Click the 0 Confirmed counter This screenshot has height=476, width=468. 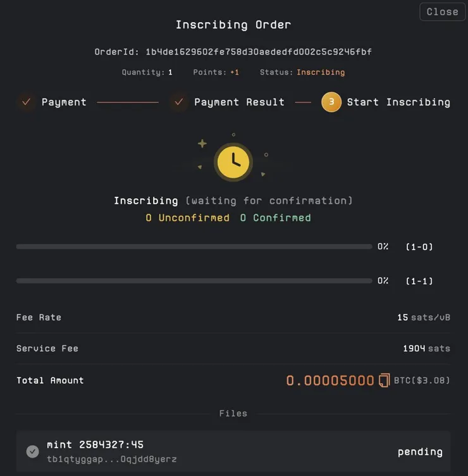tap(275, 218)
